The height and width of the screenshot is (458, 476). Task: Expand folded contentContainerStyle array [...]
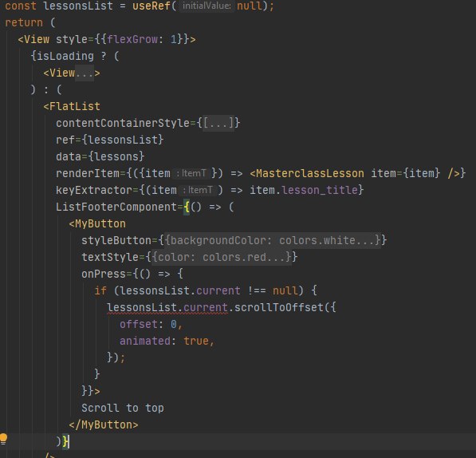(x=218, y=124)
